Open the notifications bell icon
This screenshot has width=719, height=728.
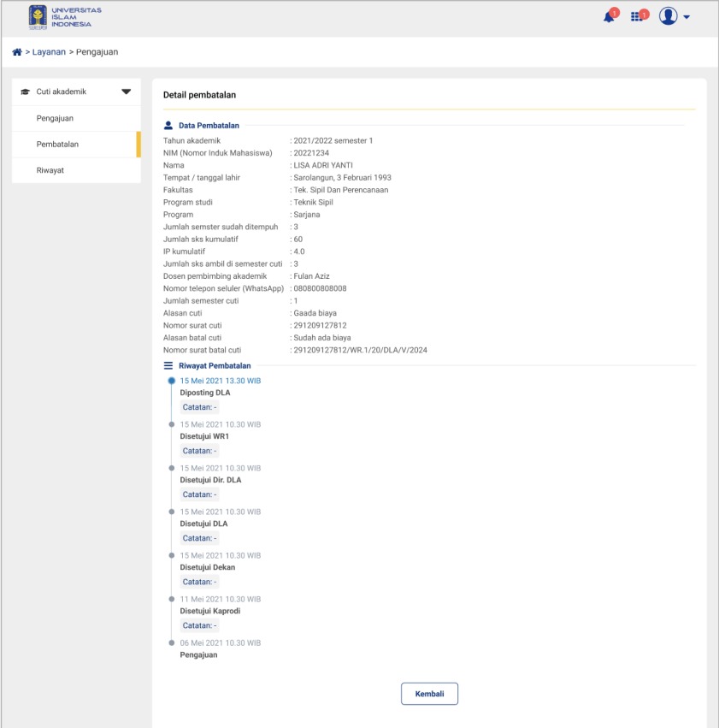pyautogui.click(x=609, y=17)
